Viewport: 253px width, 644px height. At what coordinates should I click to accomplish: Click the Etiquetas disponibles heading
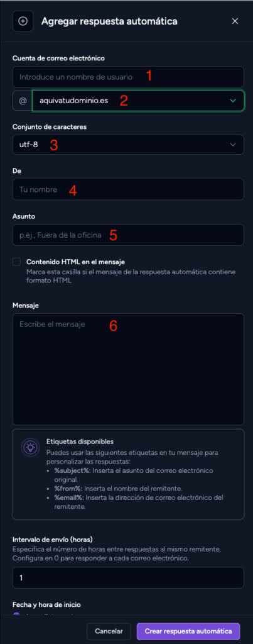(80, 441)
